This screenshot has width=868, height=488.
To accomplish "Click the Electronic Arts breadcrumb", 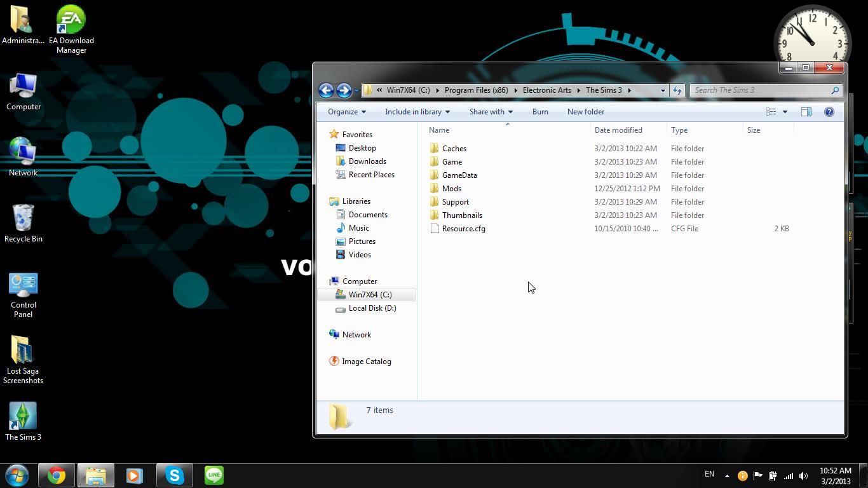I will [x=547, y=90].
